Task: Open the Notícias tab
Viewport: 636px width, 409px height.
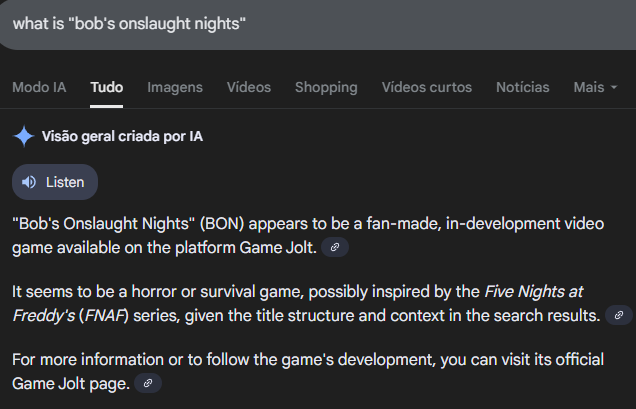Action: (x=523, y=87)
